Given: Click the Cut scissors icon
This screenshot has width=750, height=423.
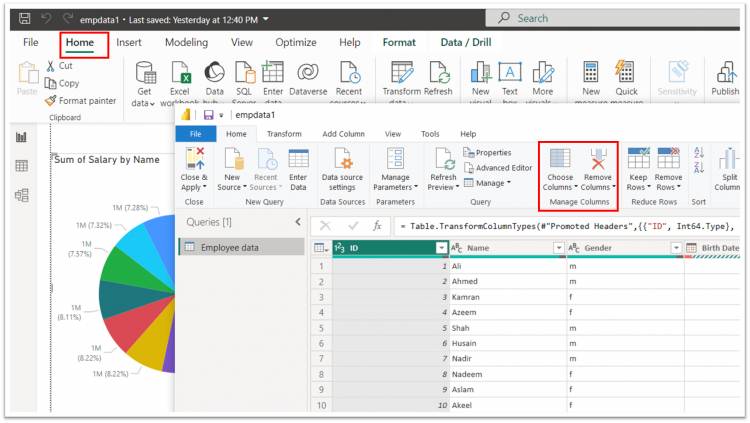Looking at the screenshot, I should [x=50, y=66].
